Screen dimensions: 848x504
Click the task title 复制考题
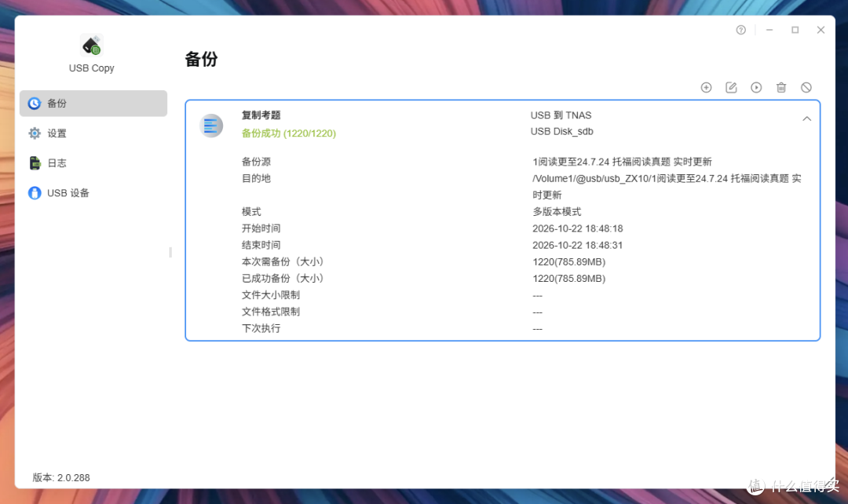[261, 115]
